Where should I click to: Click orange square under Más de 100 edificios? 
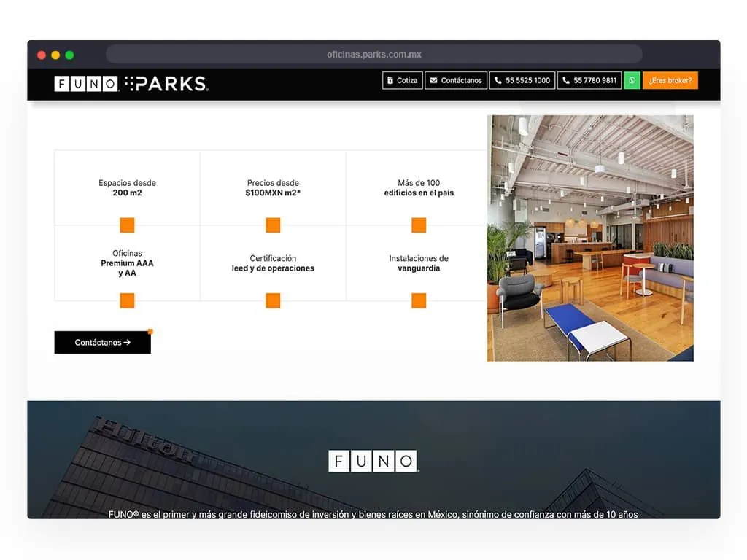pyautogui.click(x=419, y=225)
